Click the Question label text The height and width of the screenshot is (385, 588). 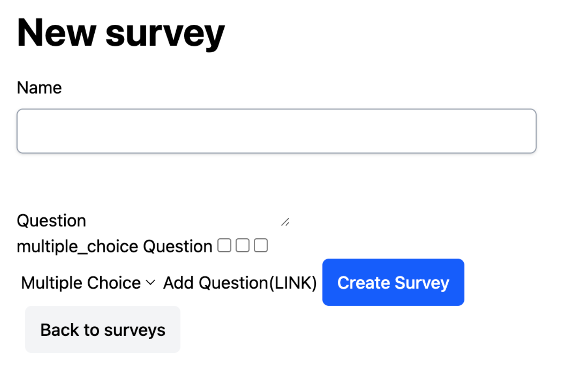point(51,220)
